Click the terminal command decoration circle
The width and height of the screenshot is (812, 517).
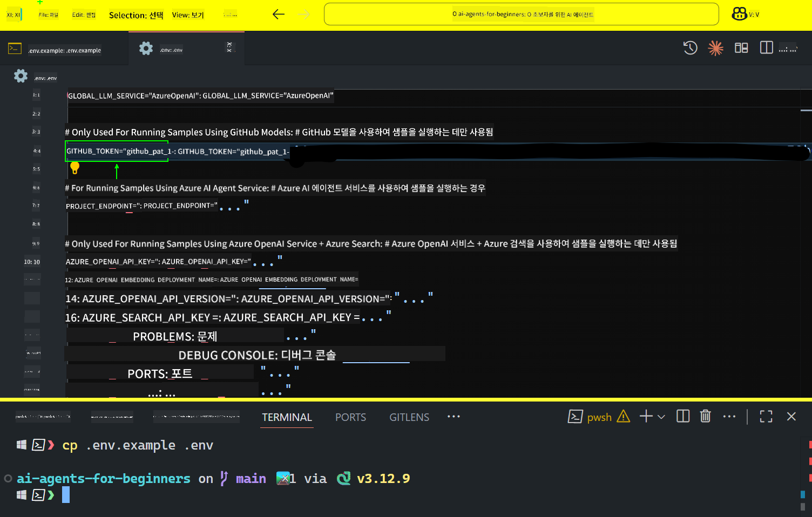point(8,478)
